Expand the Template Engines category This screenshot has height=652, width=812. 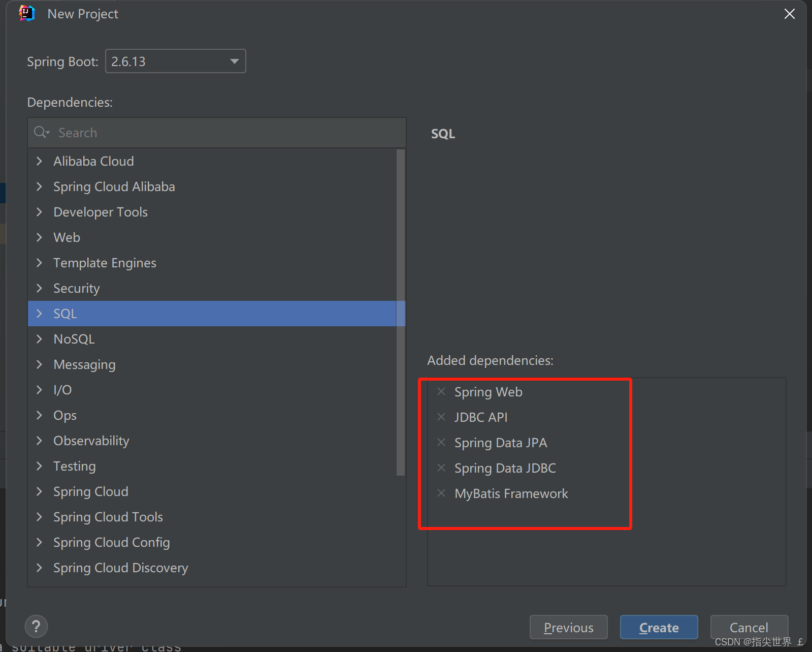[x=39, y=263]
